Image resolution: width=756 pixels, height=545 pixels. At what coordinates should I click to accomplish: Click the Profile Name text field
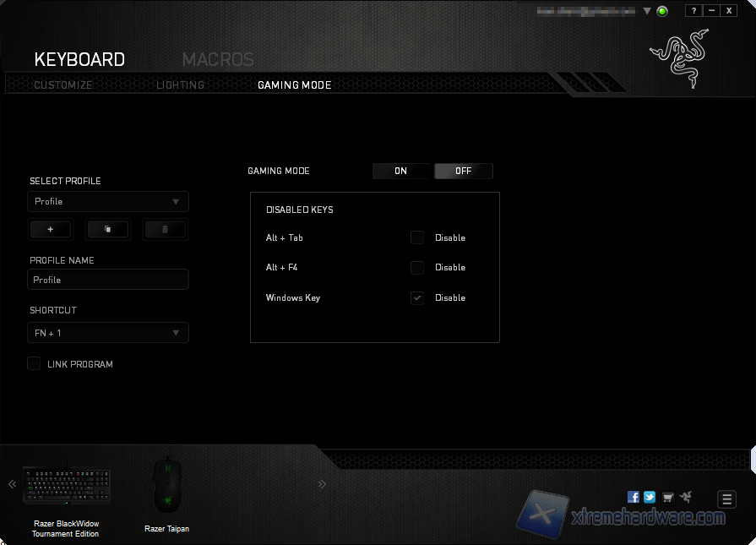(x=108, y=280)
